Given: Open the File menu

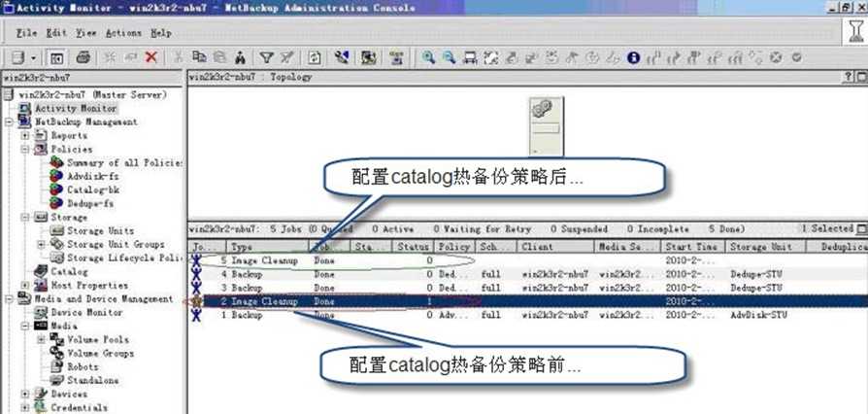Looking at the screenshot, I should click(x=27, y=33).
